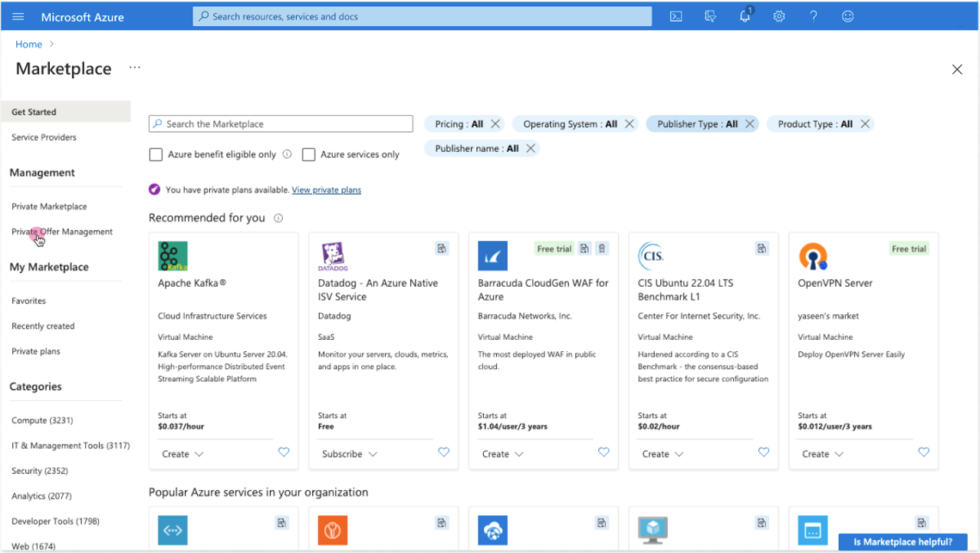Click the Datadog product logo

click(x=332, y=255)
